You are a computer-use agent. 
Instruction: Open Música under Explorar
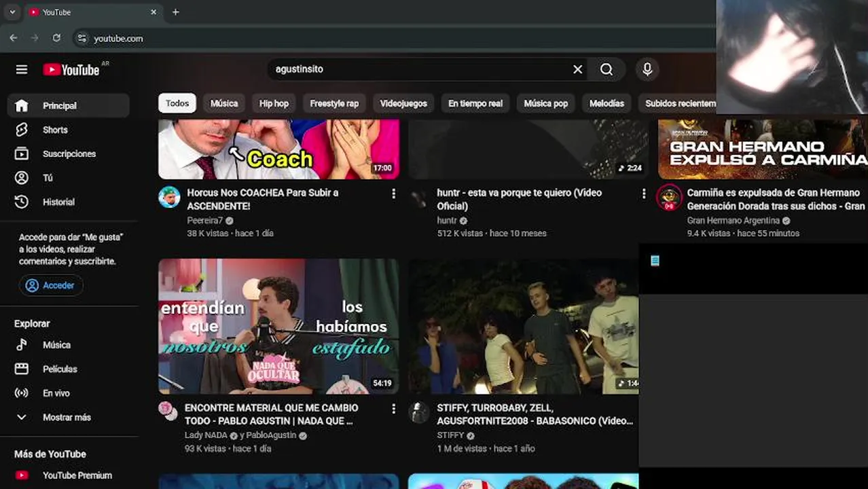(x=68, y=345)
